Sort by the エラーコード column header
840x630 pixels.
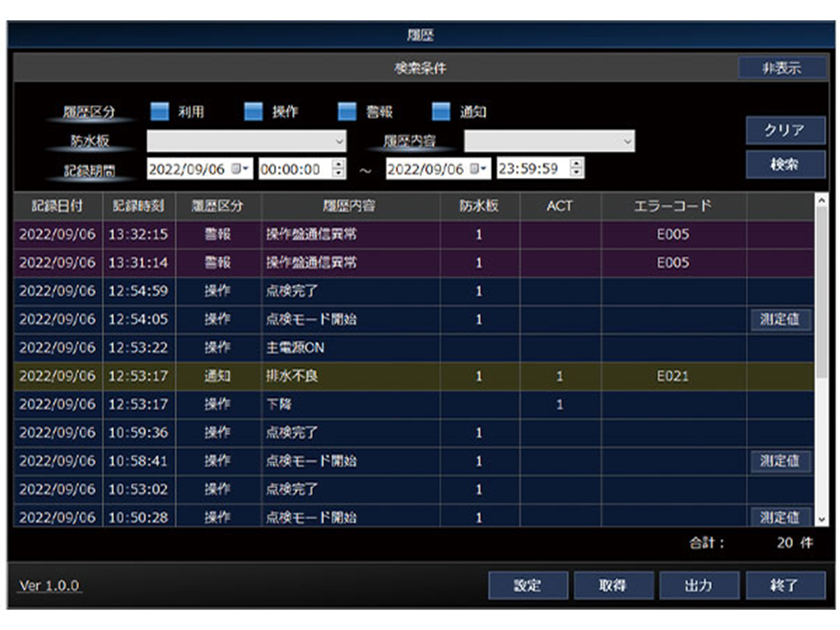coord(673,206)
